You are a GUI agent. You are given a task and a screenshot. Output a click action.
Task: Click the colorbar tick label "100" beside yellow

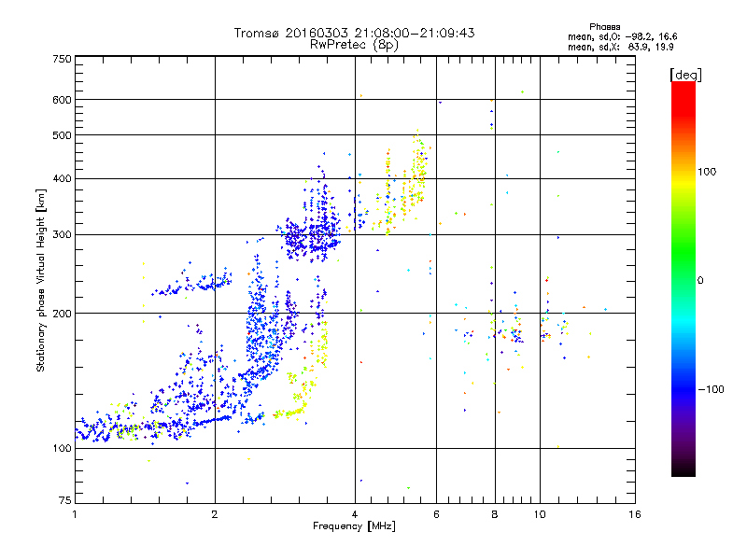[x=707, y=172]
